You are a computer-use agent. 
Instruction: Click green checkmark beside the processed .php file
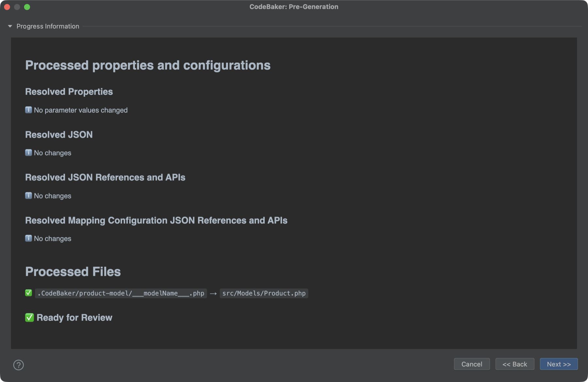coord(29,293)
